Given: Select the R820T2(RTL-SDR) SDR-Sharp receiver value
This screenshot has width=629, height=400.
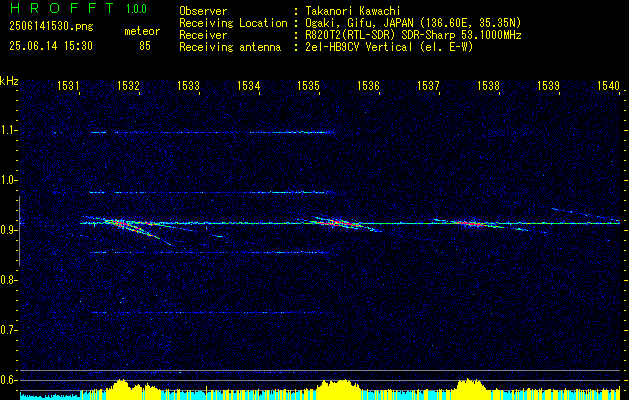Looking at the screenshot, I should point(413,35).
